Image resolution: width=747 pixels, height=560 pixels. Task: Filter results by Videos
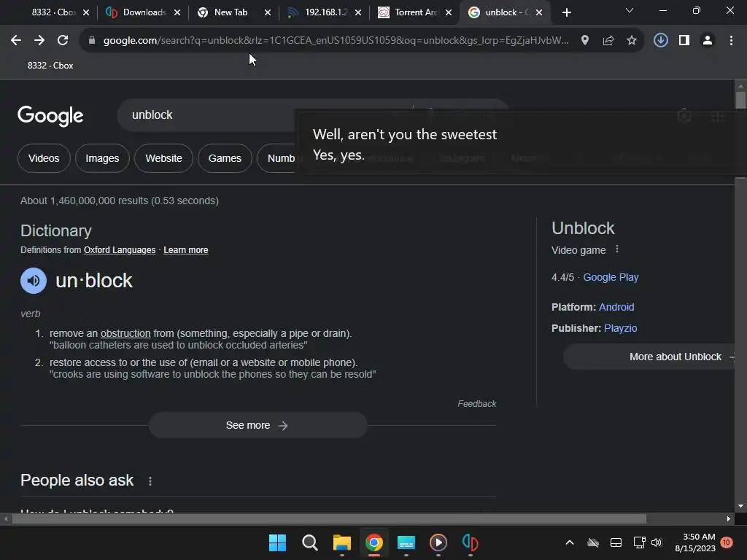(x=44, y=158)
